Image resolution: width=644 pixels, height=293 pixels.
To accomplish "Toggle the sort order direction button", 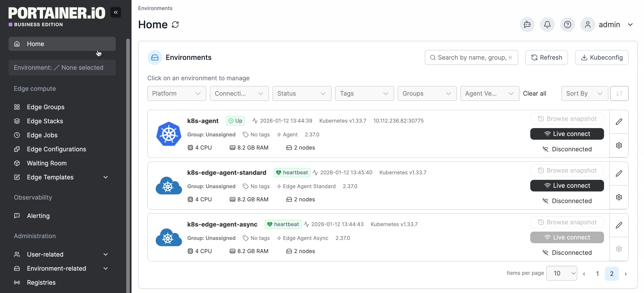I will pyautogui.click(x=619, y=93).
